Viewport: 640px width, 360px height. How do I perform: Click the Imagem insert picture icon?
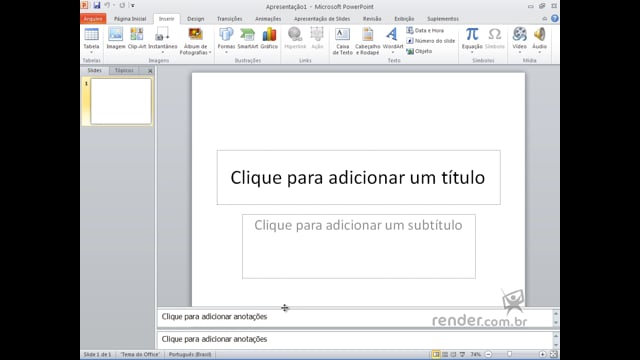click(x=116, y=35)
